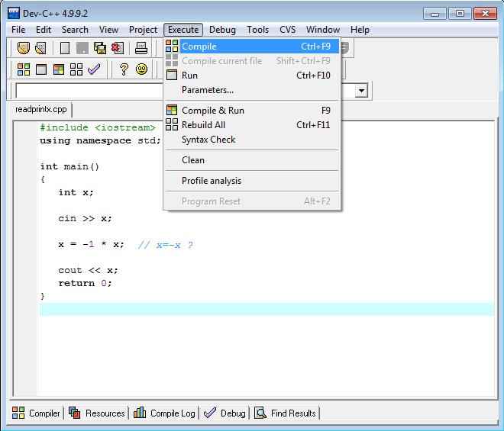Screen dimensions: 504x431
Task: Open the CVS menu
Action: click(x=287, y=30)
